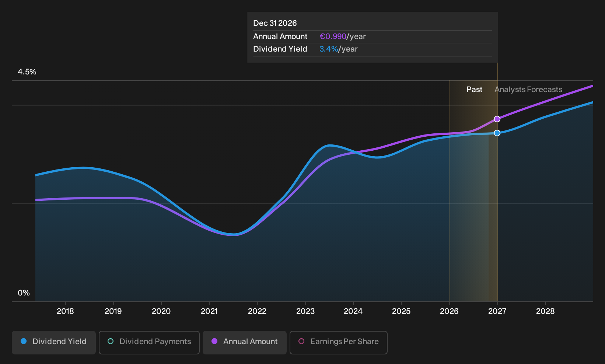The width and height of the screenshot is (605, 364).
Task: Click the 4.5% y-axis label
Action: 27,72
